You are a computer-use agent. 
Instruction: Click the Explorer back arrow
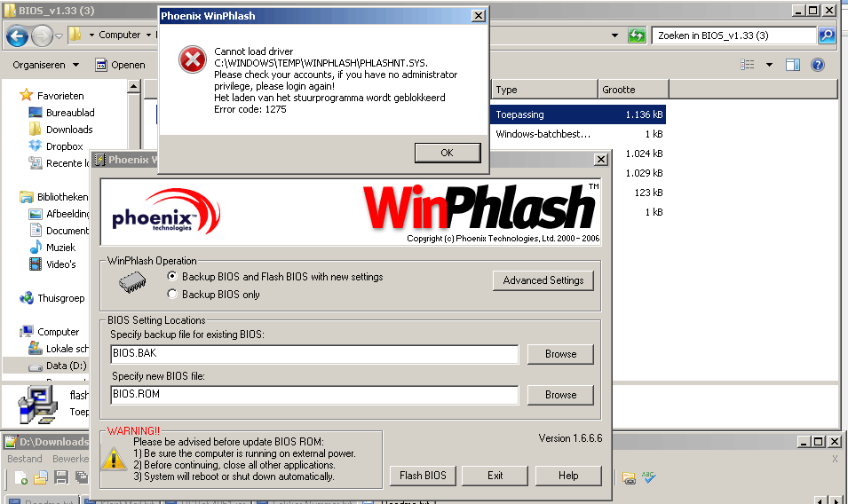[x=17, y=36]
